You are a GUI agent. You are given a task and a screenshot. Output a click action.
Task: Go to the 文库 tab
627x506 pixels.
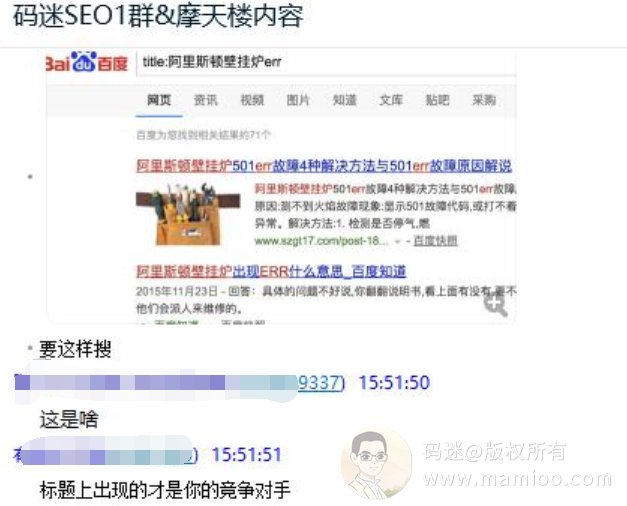(x=391, y=100)
